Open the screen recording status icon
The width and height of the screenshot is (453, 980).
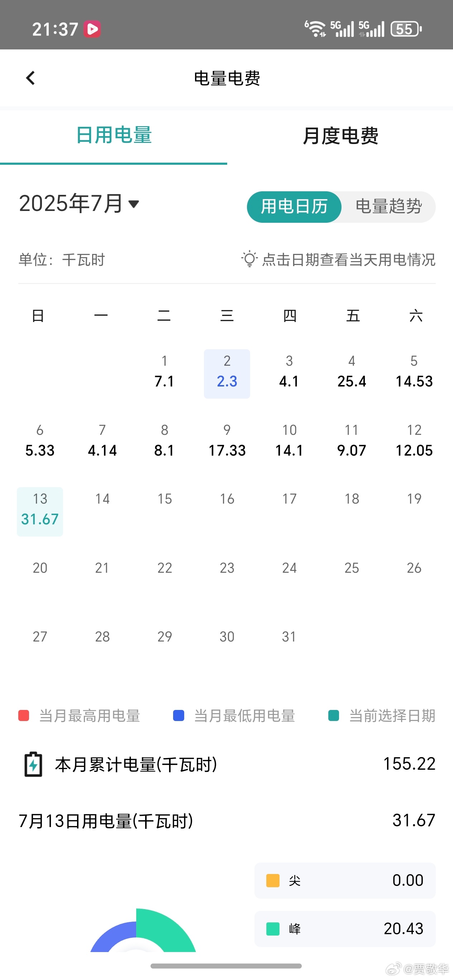tap(92, 29)
